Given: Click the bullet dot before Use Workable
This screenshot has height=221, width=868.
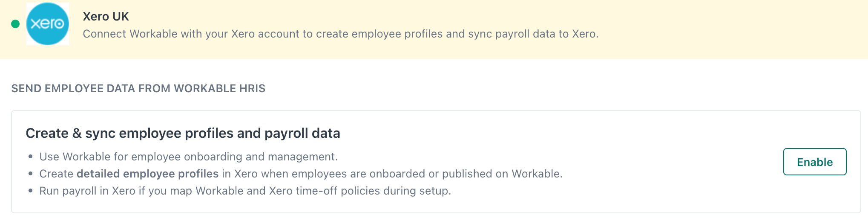Looking at the screenshot, I should [x=30, y=157].
